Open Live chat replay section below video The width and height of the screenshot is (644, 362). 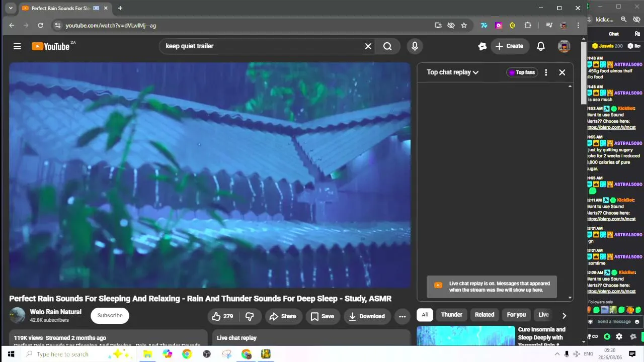click(311, 337)
